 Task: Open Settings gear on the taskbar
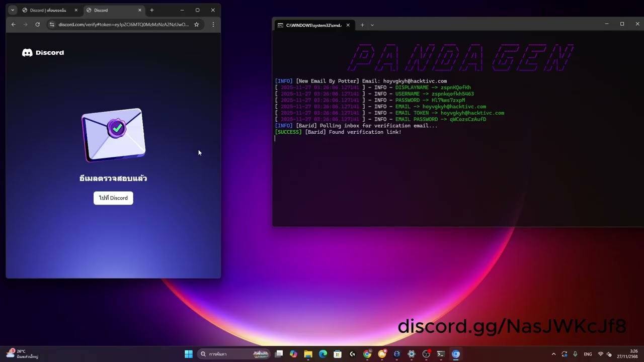coord(412,354)
